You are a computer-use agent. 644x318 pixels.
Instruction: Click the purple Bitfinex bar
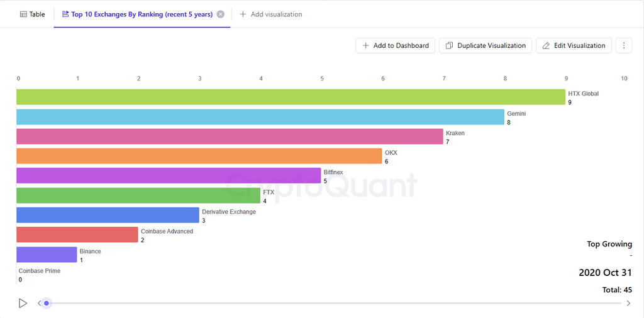point(169,175)
